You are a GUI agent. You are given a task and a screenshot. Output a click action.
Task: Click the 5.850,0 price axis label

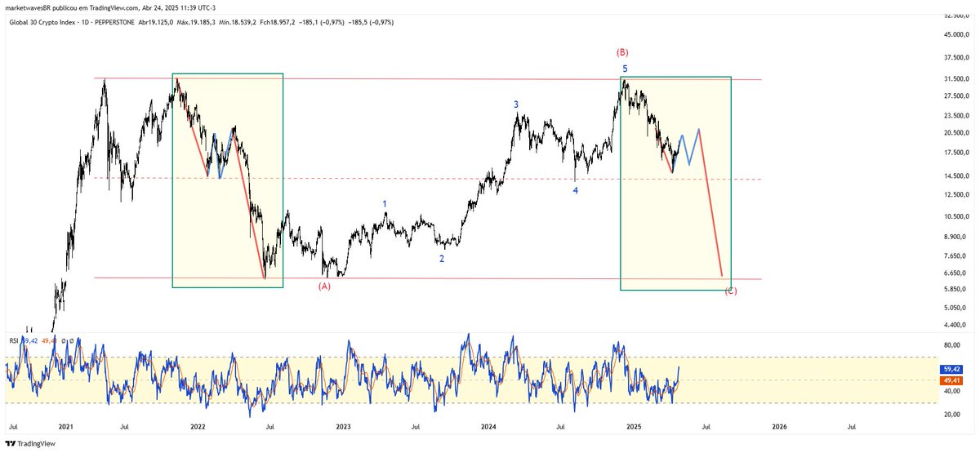click(954, 289)
